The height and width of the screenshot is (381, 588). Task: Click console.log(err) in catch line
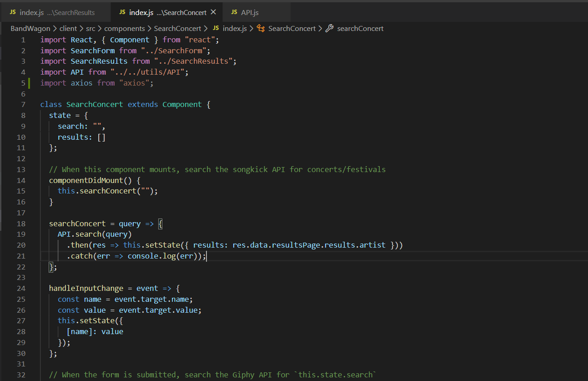(x=163, y=256)
